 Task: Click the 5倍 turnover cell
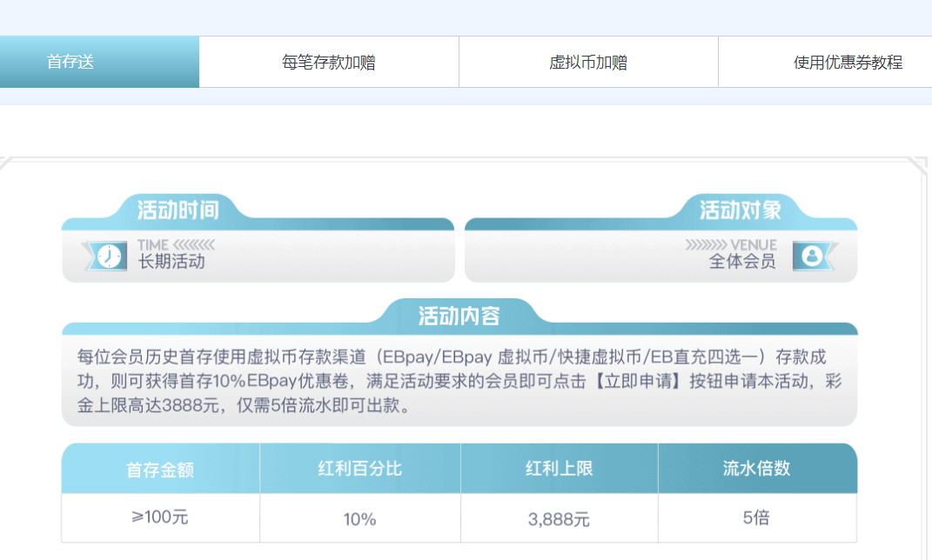pos(757,517)
